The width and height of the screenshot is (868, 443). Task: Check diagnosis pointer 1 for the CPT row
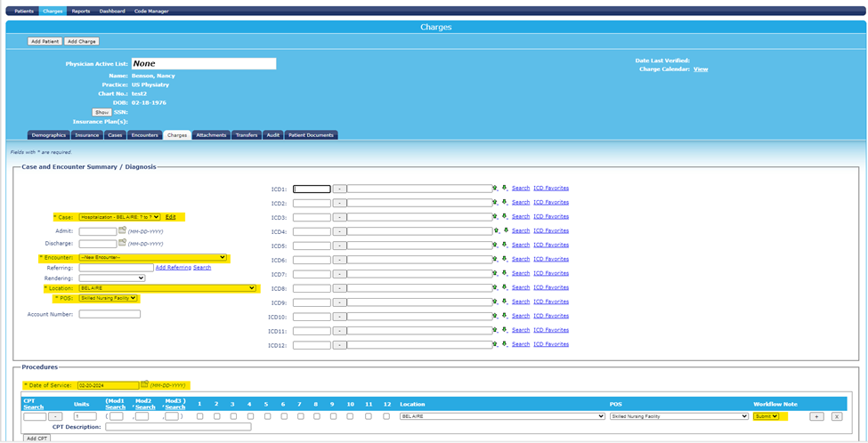pyautogui.click(x=199, y=416)
